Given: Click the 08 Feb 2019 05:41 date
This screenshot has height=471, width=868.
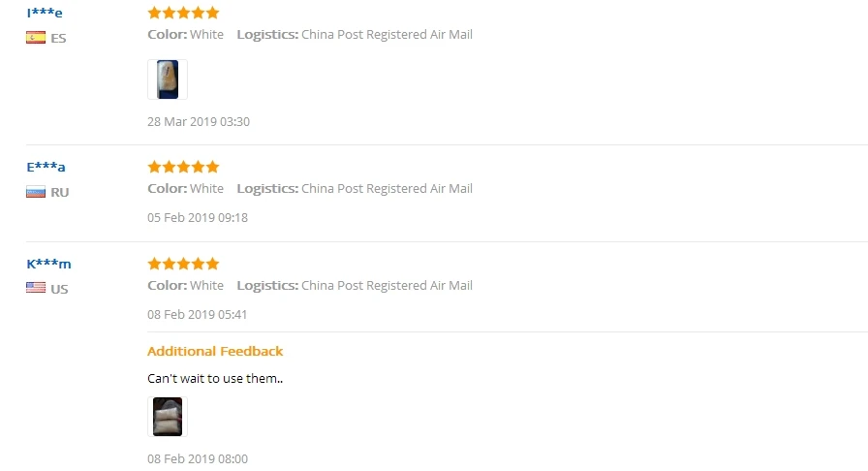Looking at the screenshot, I should tap(197, 315).
